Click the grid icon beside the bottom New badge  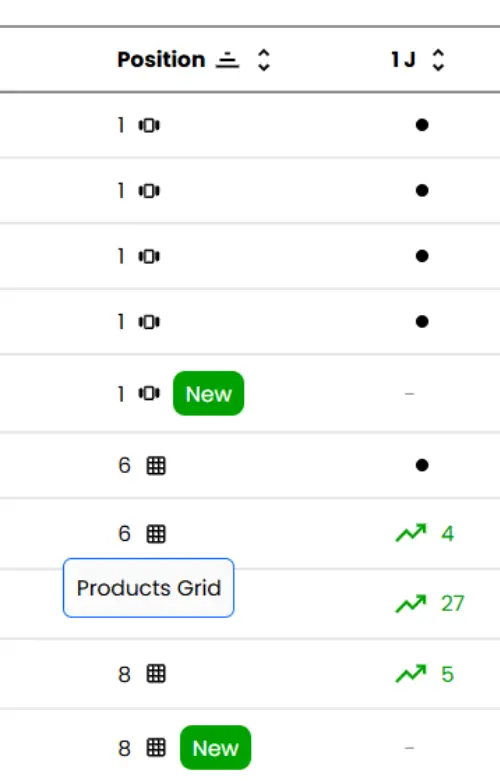coord(156,748)
